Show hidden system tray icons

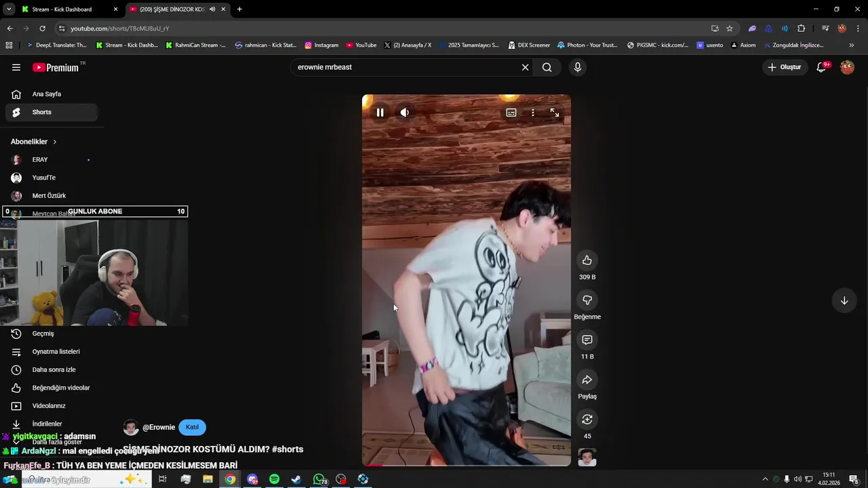(x=765, y=479)
